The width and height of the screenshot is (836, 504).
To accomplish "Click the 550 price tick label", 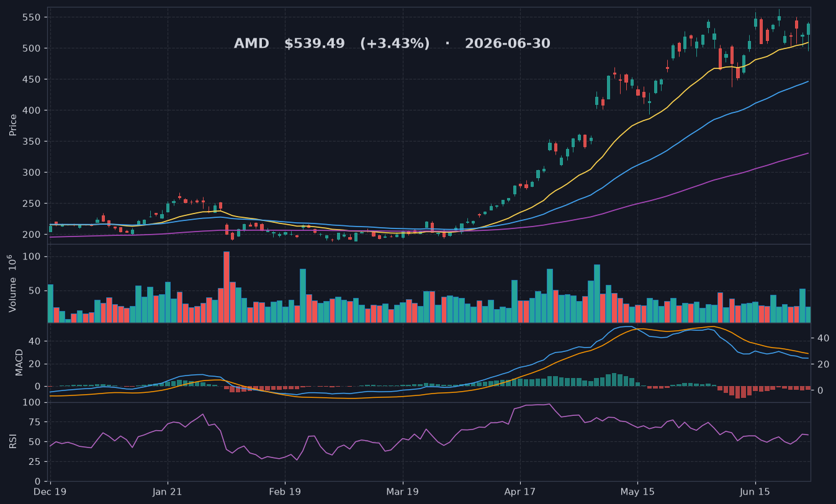I will tap(31, 17).
